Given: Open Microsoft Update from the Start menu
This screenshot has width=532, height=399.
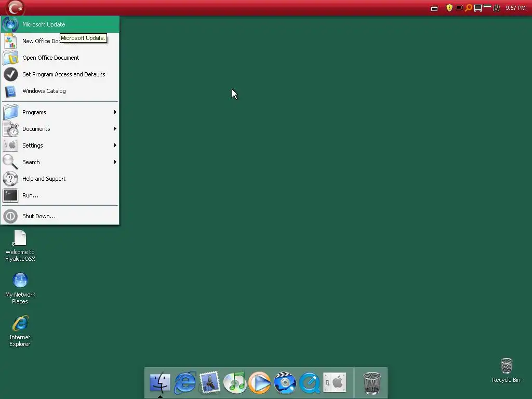Looking at the screenshot, I should (60, 24).
